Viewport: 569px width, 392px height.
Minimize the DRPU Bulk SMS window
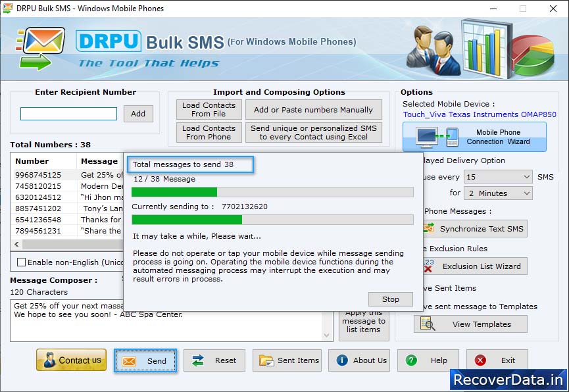493,9
